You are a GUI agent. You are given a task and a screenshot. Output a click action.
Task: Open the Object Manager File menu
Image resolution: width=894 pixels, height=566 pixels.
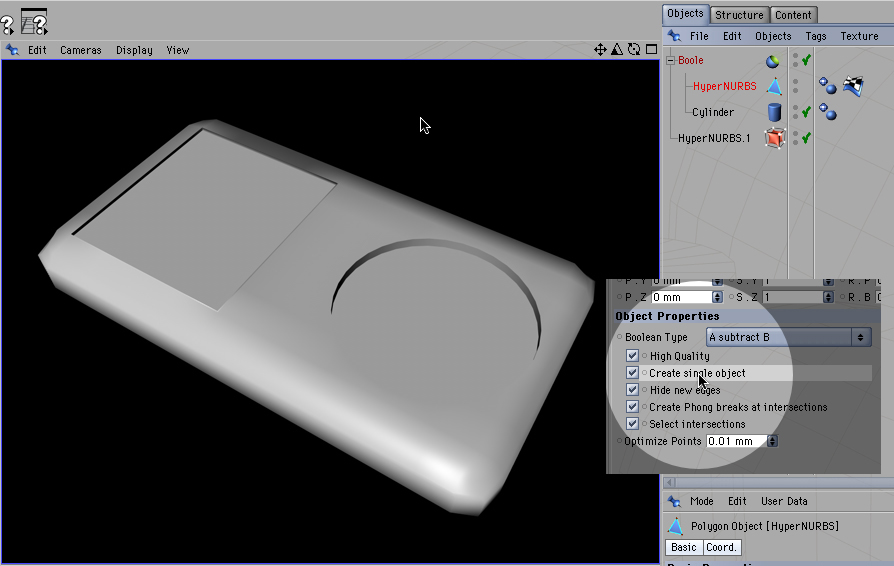coord(699,36)
